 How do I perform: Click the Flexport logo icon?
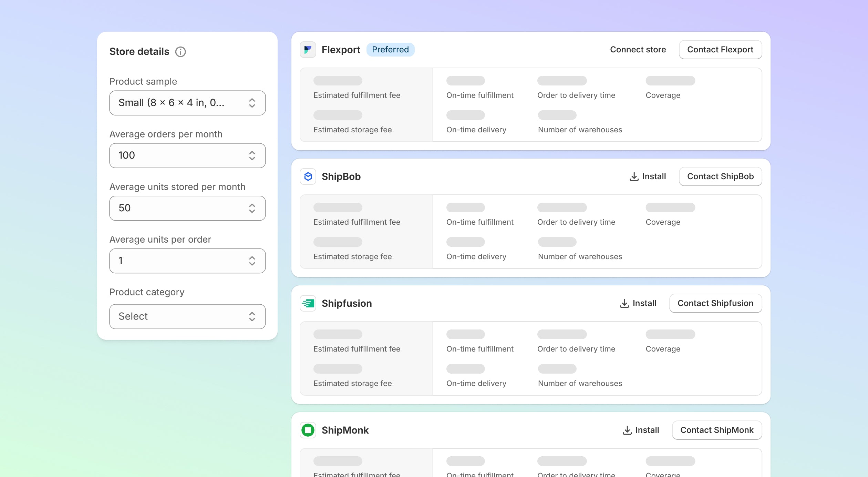click(x=308, y=50)
